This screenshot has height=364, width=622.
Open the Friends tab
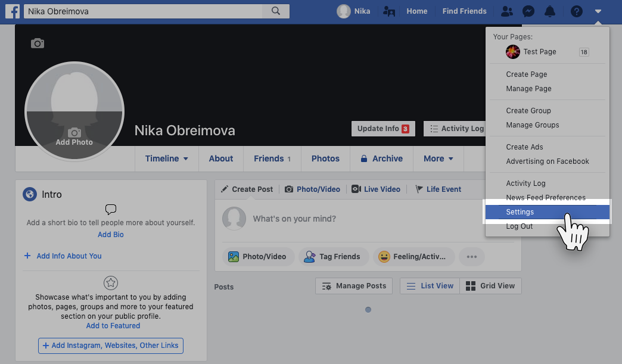click(x=272, y=158)
